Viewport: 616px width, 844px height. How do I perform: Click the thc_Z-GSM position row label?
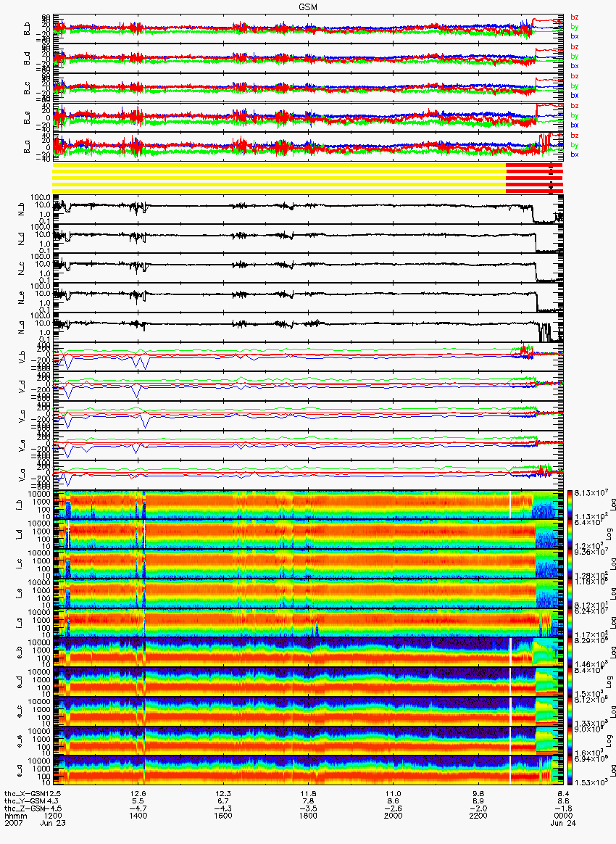pos(26,808)
